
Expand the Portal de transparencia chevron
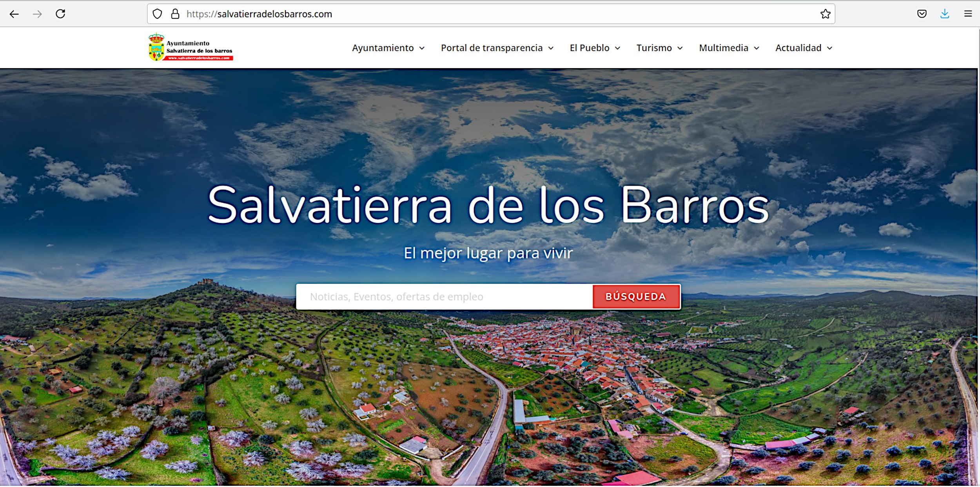(x=551, y=48)
